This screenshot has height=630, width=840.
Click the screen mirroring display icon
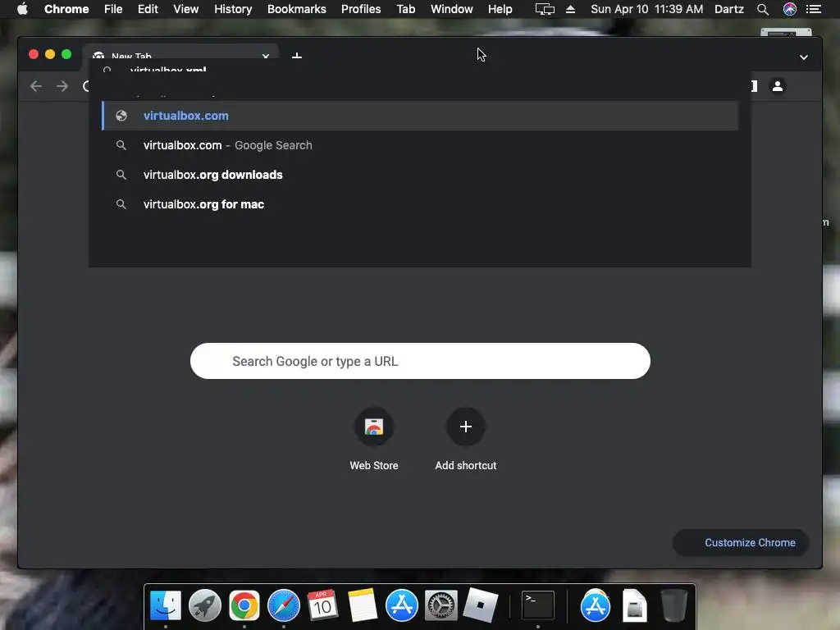pos(545,9)
